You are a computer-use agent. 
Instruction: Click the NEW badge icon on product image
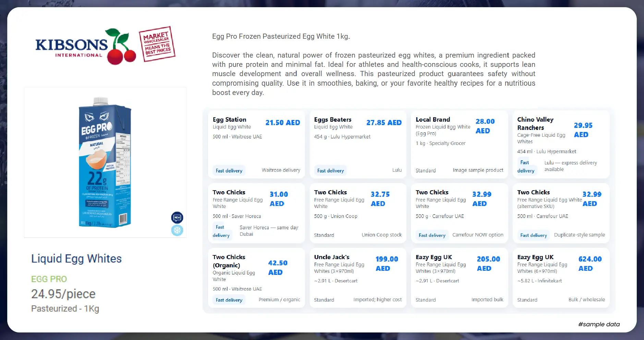point(177,218)
